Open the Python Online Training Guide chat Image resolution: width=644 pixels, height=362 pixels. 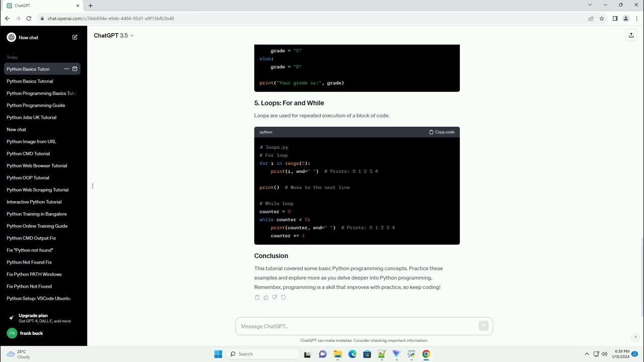tap(43, 226)
